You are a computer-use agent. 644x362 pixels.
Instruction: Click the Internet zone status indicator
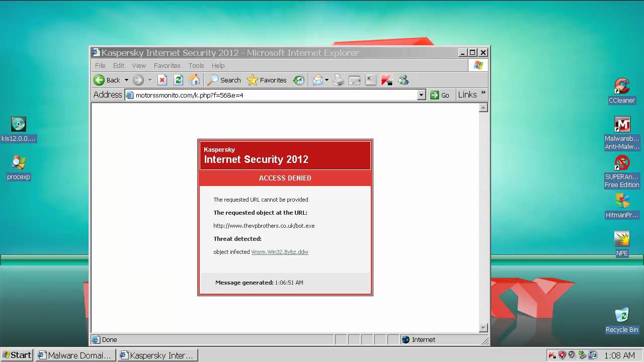(x=419, y=340)
